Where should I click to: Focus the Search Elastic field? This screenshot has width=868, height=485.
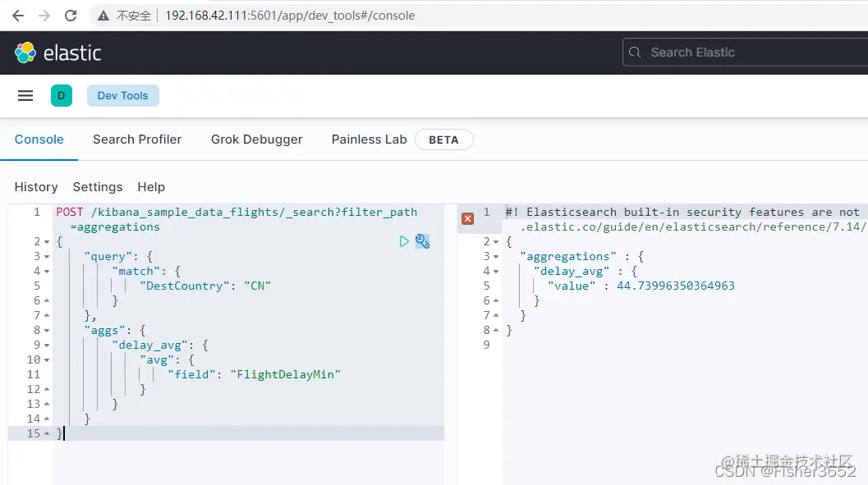(x=745, y=53)
